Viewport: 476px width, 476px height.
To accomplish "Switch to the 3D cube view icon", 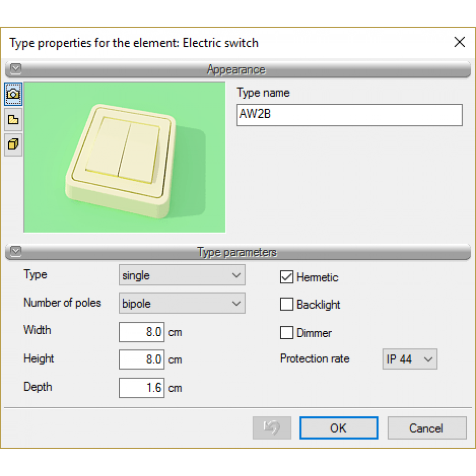I will 13,145.
